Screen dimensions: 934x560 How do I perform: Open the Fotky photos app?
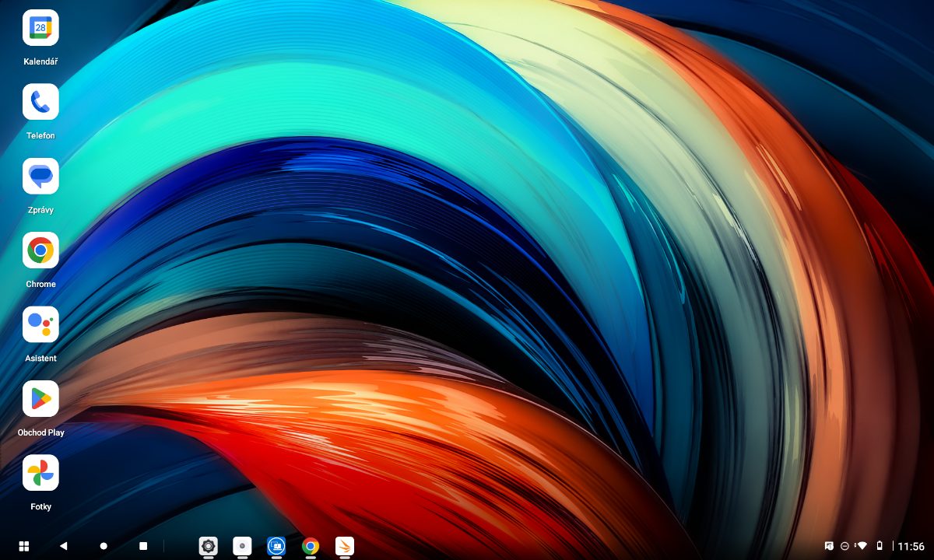(40, 473)
